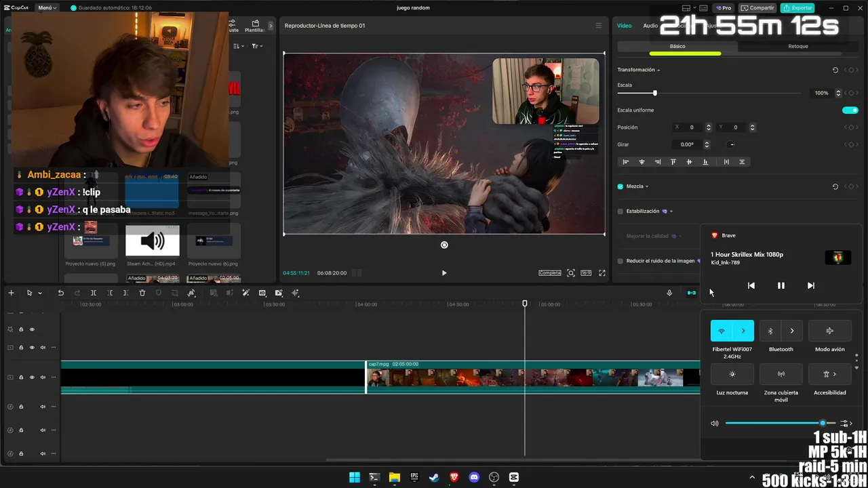Add a keyframe for Posición
868x488 pixels.
point(851,127)
